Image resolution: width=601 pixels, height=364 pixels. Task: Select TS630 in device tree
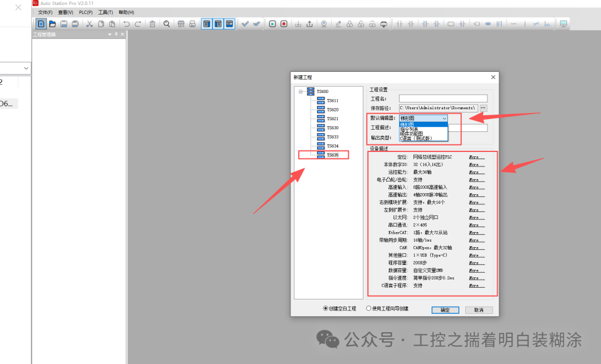(x=333, y=128)
